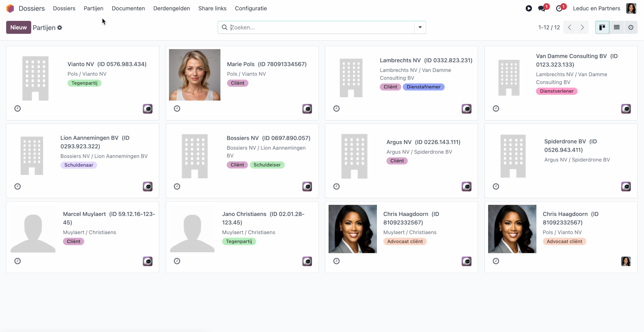
Task: Open Lion Aannemingen BV card title
Action: tap(95, 142)
